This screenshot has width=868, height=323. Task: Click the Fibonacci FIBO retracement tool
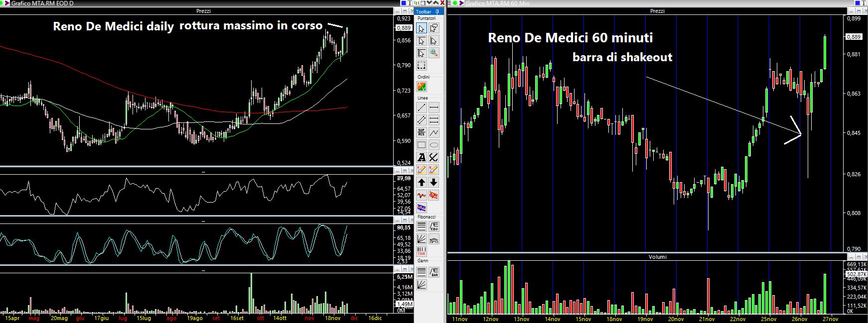434,226
